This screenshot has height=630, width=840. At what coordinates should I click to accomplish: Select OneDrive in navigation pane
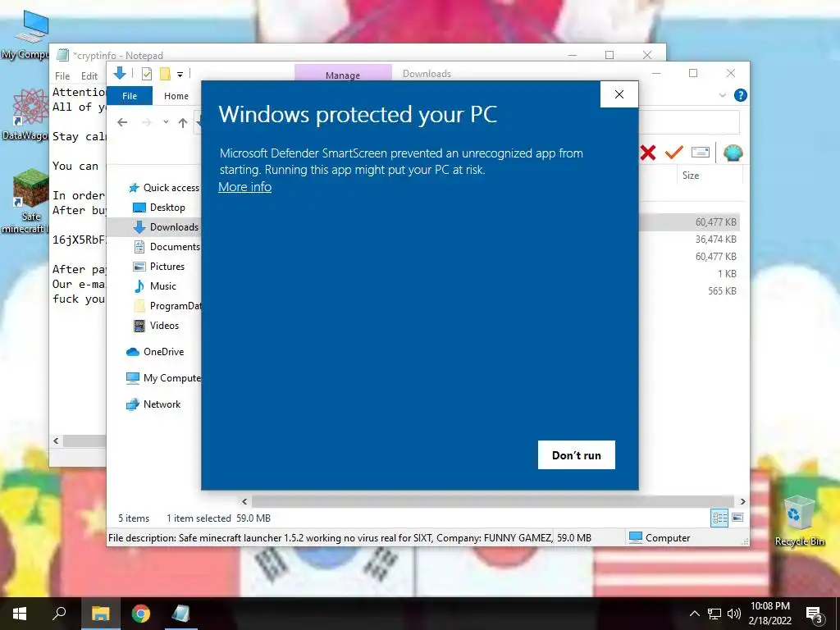click(x=155, y=352)
